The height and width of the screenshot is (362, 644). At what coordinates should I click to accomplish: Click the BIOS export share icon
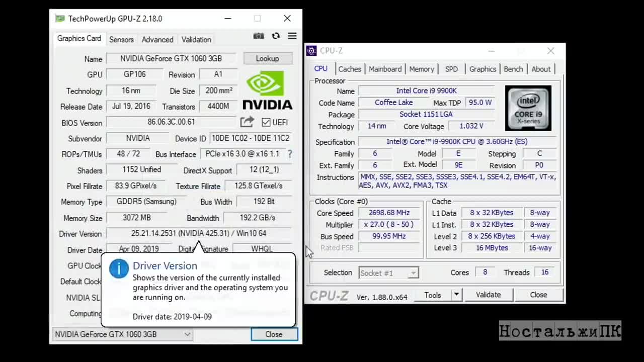tap(247, 122)
